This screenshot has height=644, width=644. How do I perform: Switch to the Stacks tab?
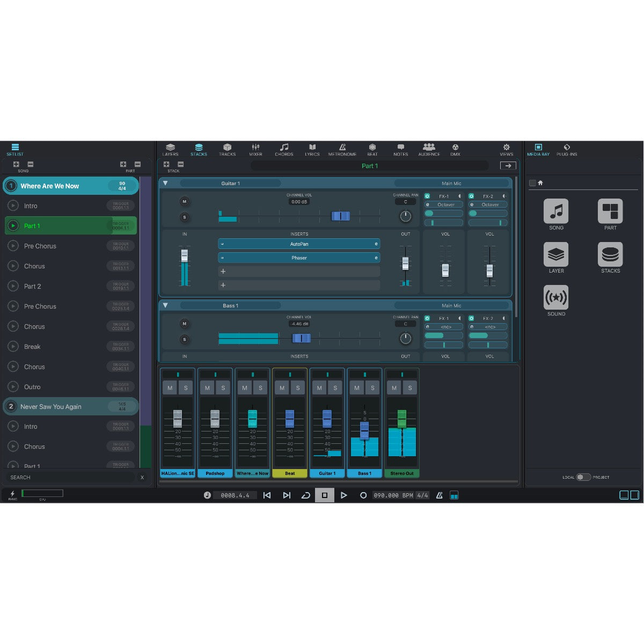tap(199, 149)
